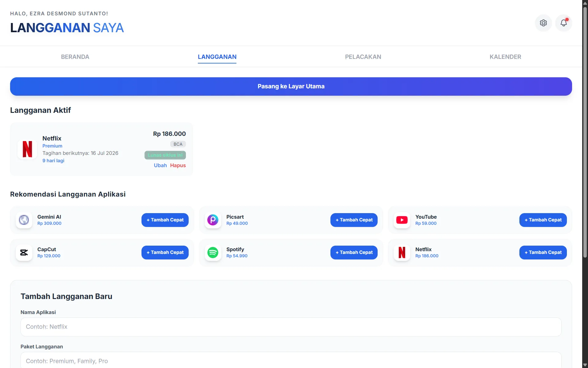Go to the Kalender tab

pyautogui.click(x=505, y=57)
